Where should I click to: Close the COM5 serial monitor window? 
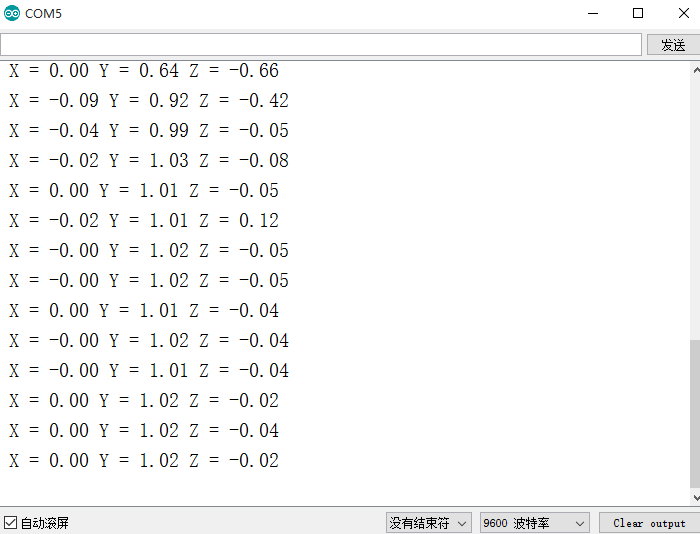682,13
